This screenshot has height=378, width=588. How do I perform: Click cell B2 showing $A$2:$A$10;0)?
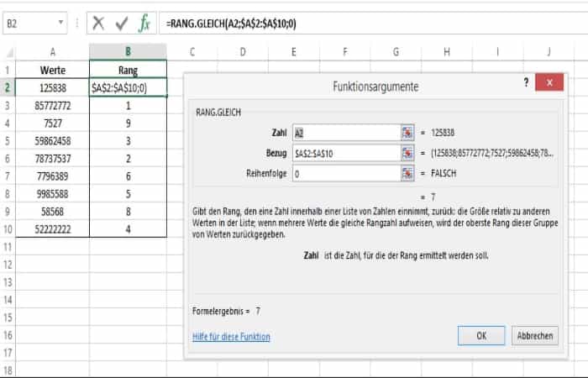click(x=128, y=87)
